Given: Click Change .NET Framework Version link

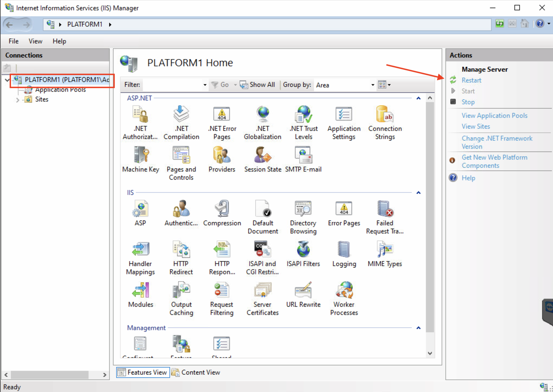Looking at the screenshot, I should pyautogui.click(x=497, y=142).
